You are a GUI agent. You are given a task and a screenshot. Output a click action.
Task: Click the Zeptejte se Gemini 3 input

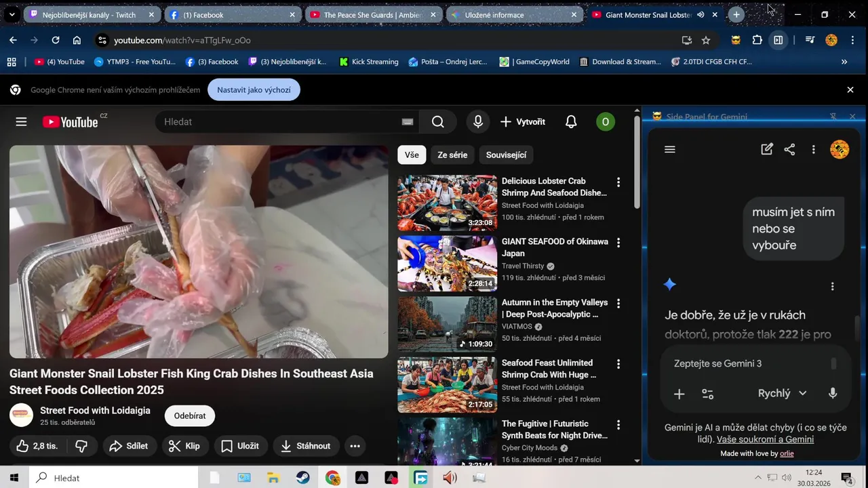pyautogui.click(x=749, y=363)
